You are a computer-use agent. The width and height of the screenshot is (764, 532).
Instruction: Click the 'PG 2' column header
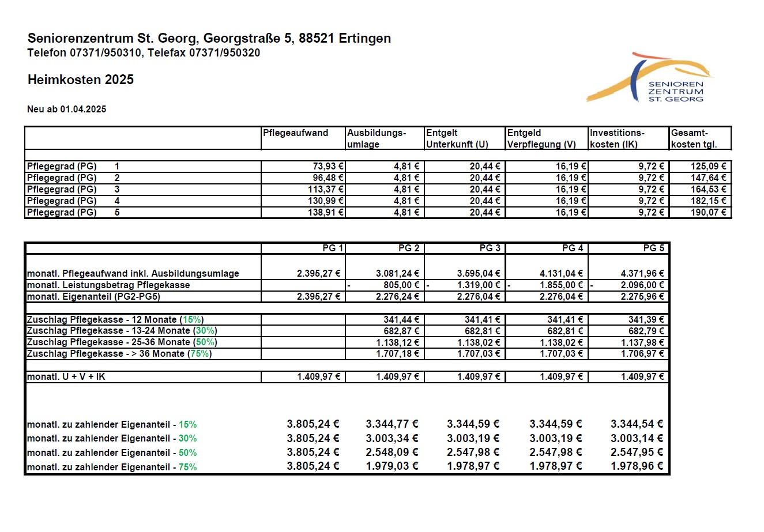tap(409, 248)
